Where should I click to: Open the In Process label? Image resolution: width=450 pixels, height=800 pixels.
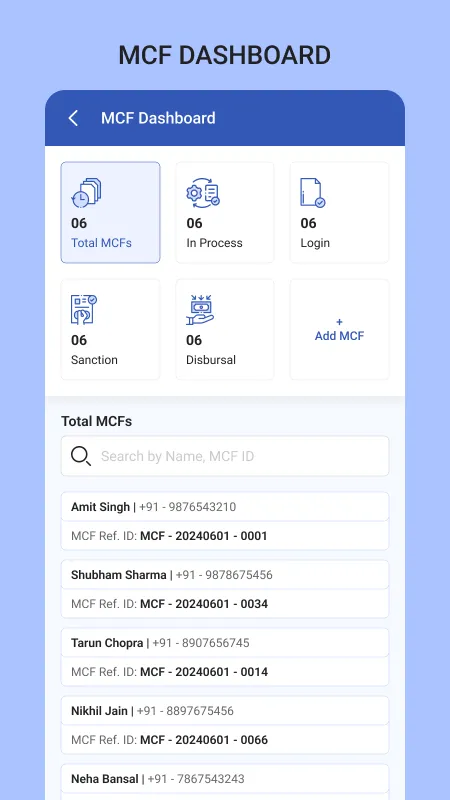(214, 243)
